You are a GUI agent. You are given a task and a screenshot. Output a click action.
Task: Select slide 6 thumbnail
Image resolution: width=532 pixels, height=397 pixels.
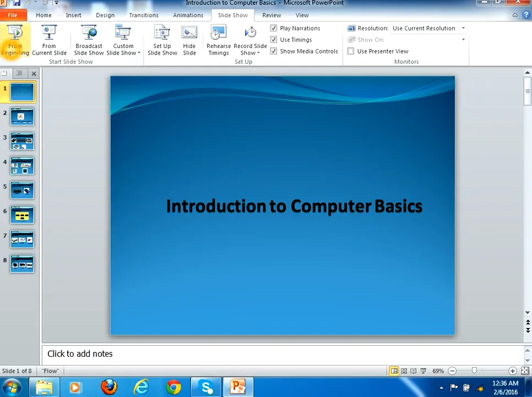(x=23, y=214)
